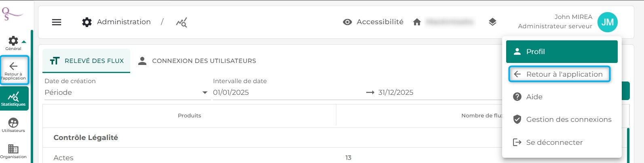Click the JM user avatar
The height and width of the screenshot is (163, 644).
[x=607, y=22]
